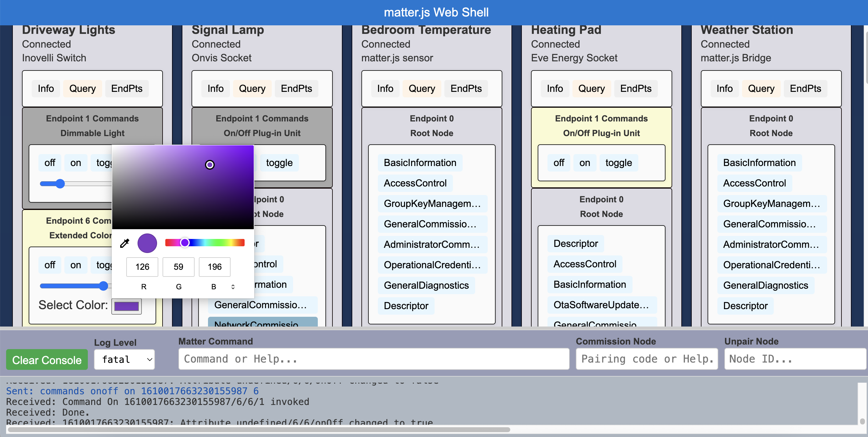Click the Select Color swatch
This screenshot has width=868, height=437.
(126, 306)
